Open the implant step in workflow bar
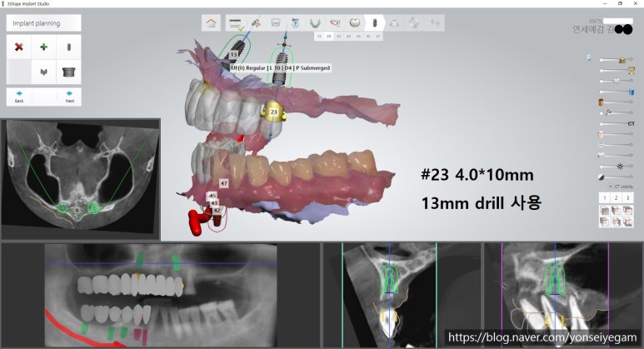This screenshot has width=644, height=349. coord(375,22)
